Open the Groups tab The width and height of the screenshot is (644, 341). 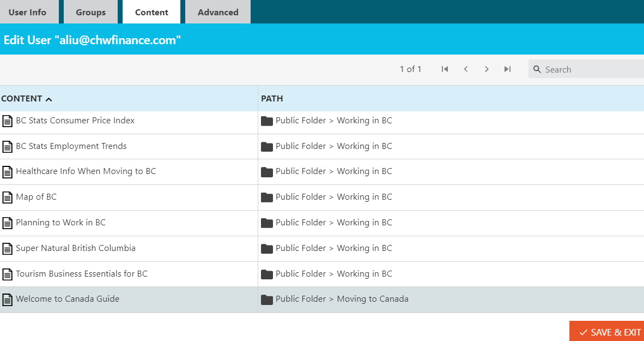[91, 12]
